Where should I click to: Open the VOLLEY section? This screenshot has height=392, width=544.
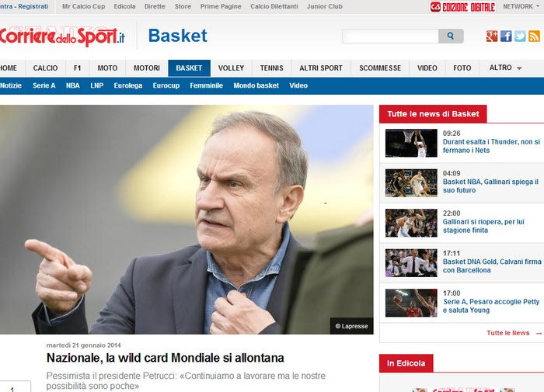tap(231, 68)
